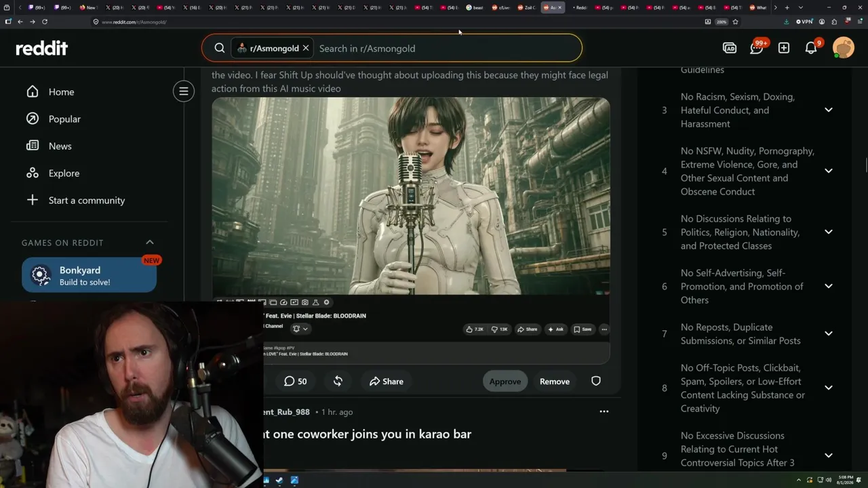
Task: Remove the r/Asmongold search filter
Action: point(306,48)
